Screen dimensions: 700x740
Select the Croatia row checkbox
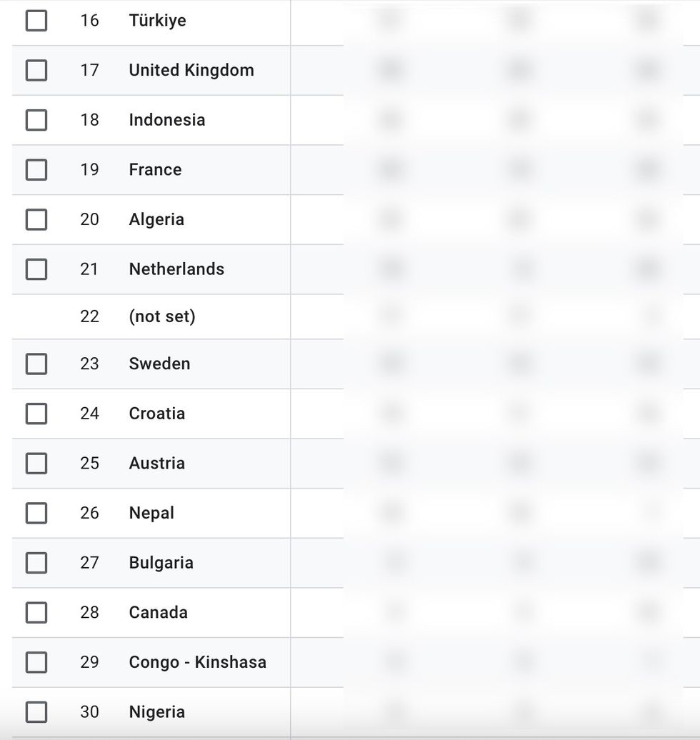point(36,414)
